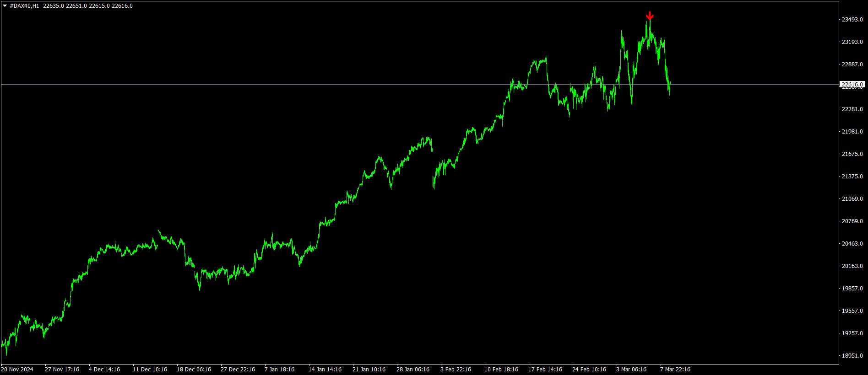The height and width of the screenshot is (375, 868).
Task: Click the red down arrow signal marker
Action: coord(650,16)
